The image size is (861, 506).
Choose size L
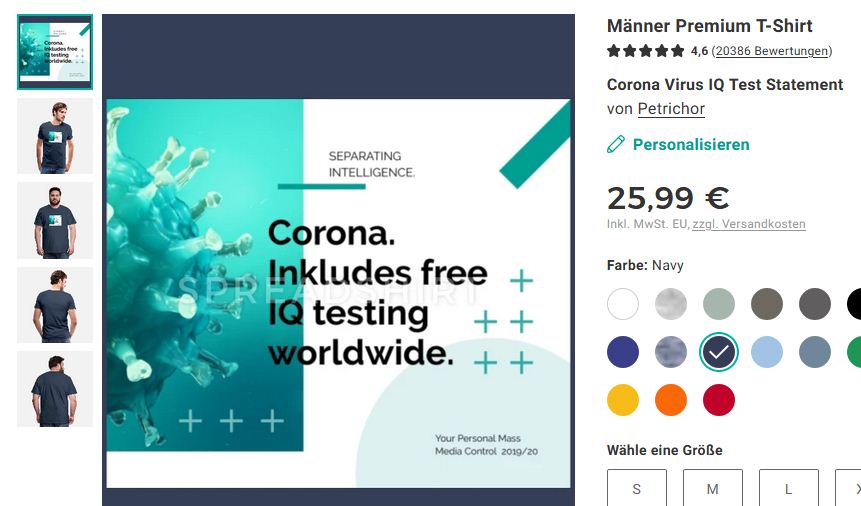pyautogui.click(x=788, y=488)
